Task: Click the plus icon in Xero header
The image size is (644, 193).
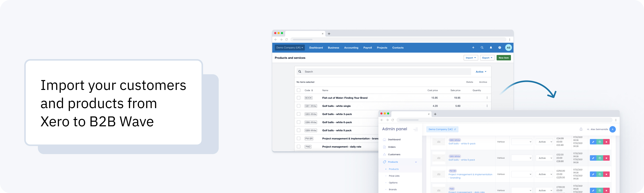Action: (x=473, y=47)
